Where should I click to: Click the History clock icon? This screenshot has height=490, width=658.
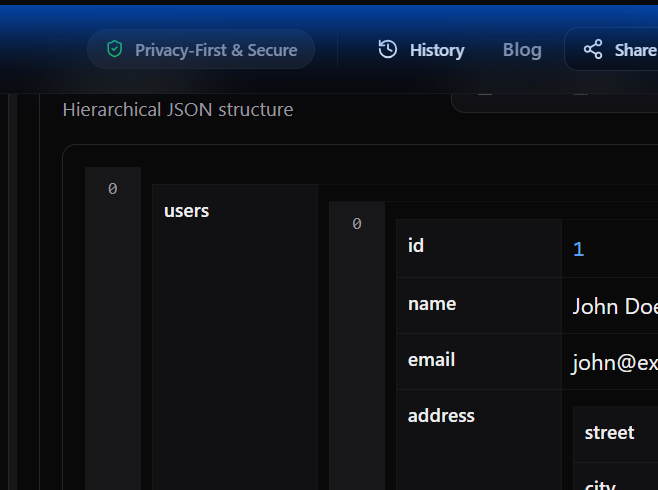pos(388,49)
